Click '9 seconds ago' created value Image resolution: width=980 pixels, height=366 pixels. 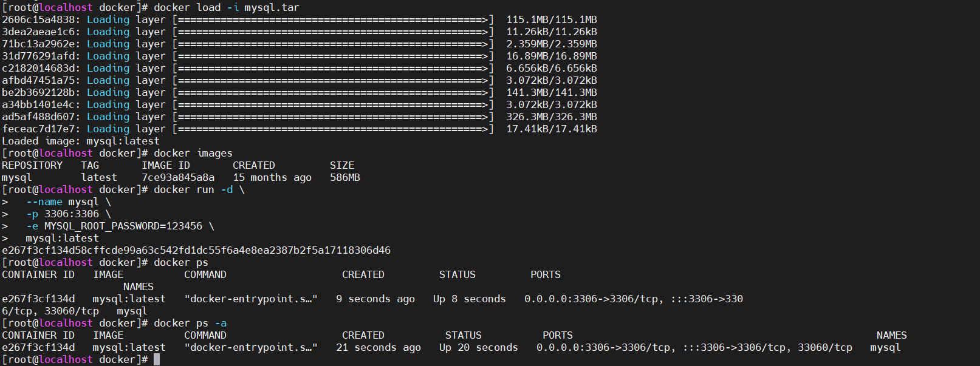click(x=375, y=299)
